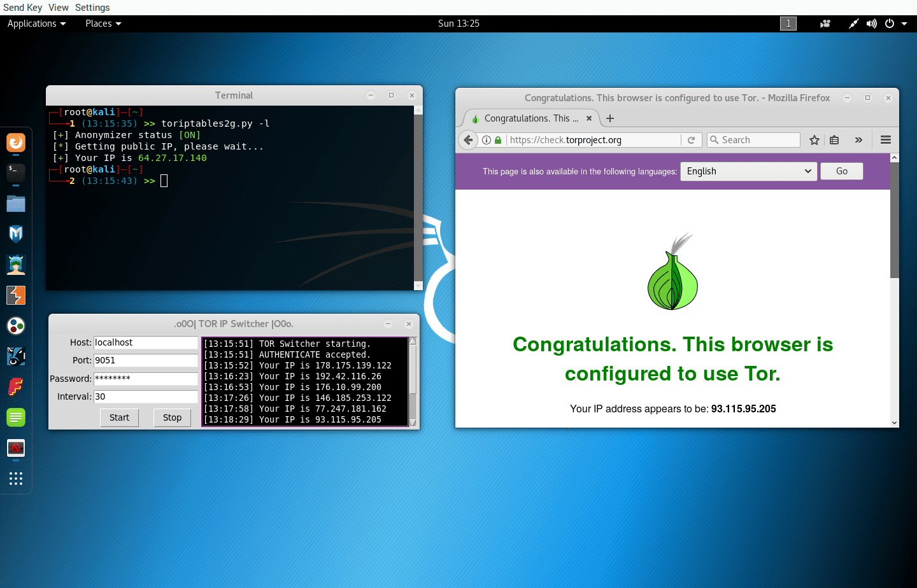This screenshot has height=588, width=917.
Task: Click the Interval 30 field
Action: 146,396
